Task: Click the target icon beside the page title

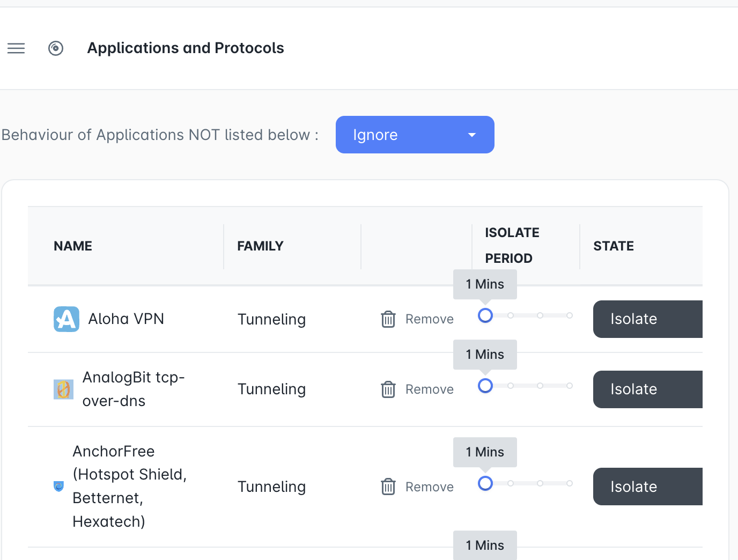Action: [x=56, y=48]
